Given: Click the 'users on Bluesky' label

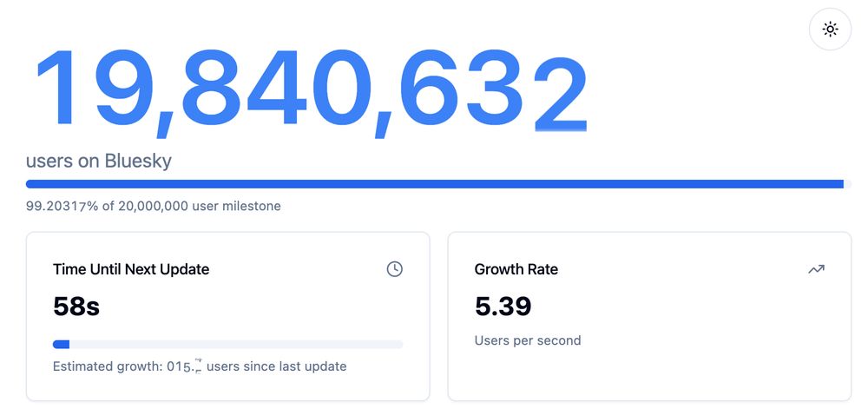Looking at the screenshot, I should coord(99,161).
